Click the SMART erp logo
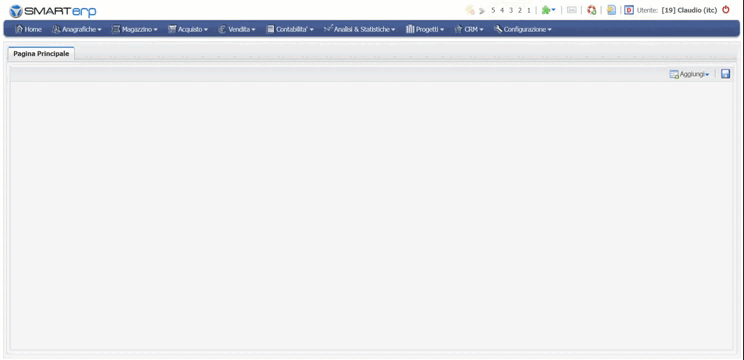 [x=53, y=11]
